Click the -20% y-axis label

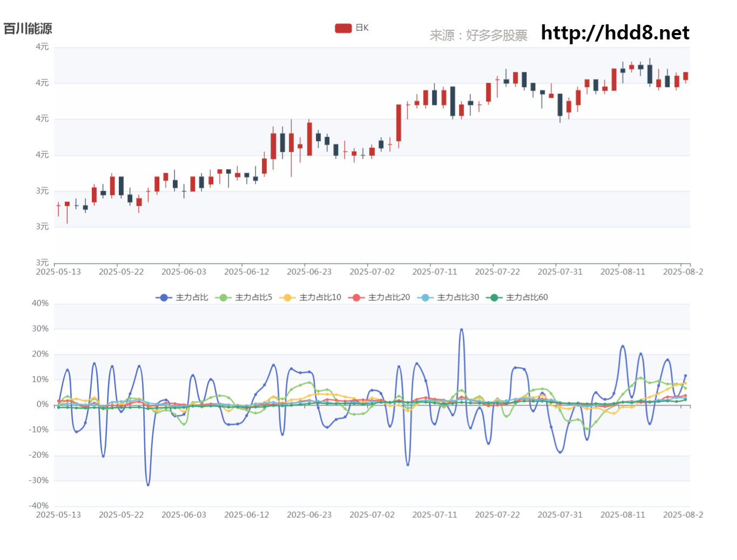click(38, 455)
